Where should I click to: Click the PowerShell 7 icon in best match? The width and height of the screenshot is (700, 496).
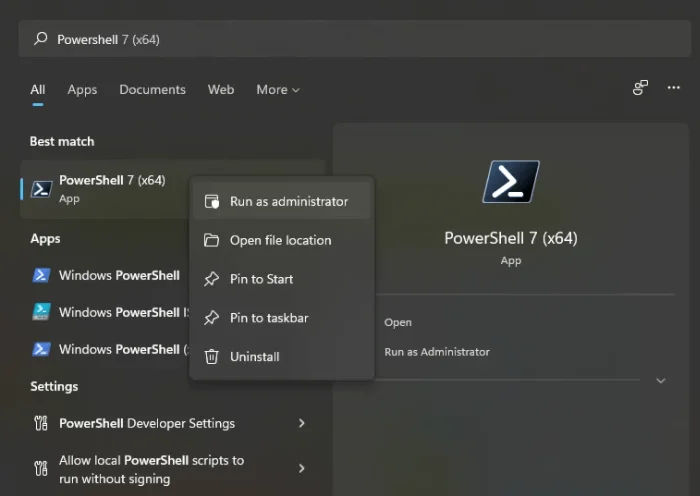[41, 189]
